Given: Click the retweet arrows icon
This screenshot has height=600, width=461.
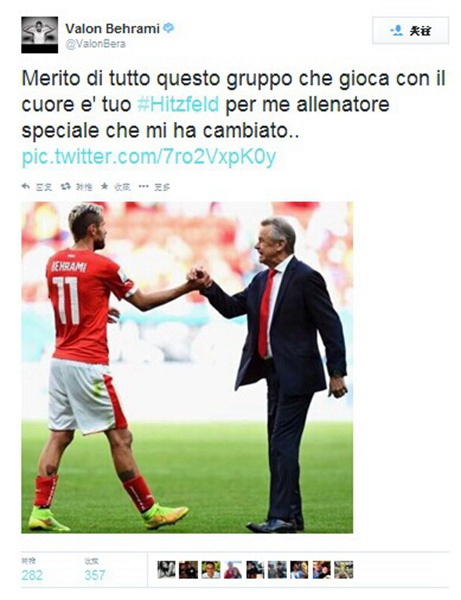Looking at the screenshot, I should [66, 186].
